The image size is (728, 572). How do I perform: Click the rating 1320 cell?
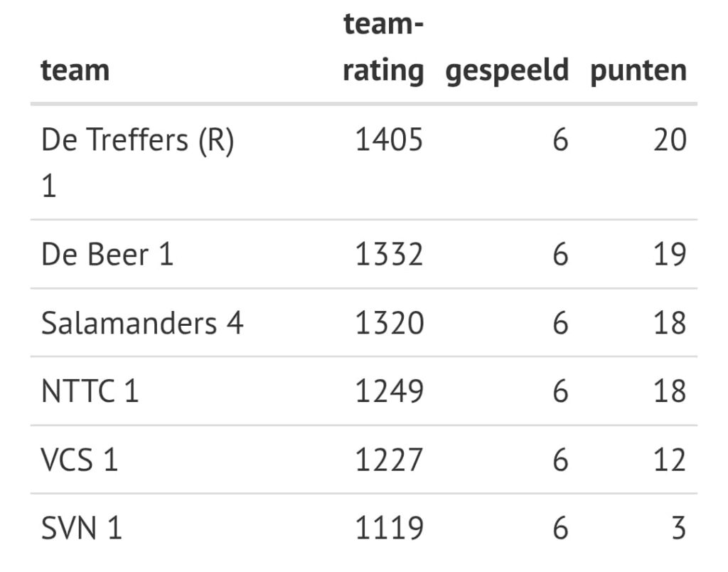[x=389, y=323]
